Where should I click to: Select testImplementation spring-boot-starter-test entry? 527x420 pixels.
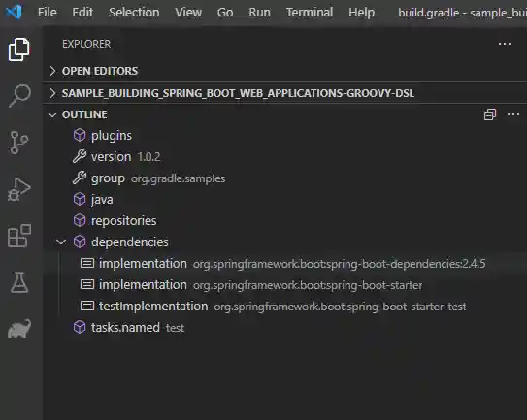(284, 306)
